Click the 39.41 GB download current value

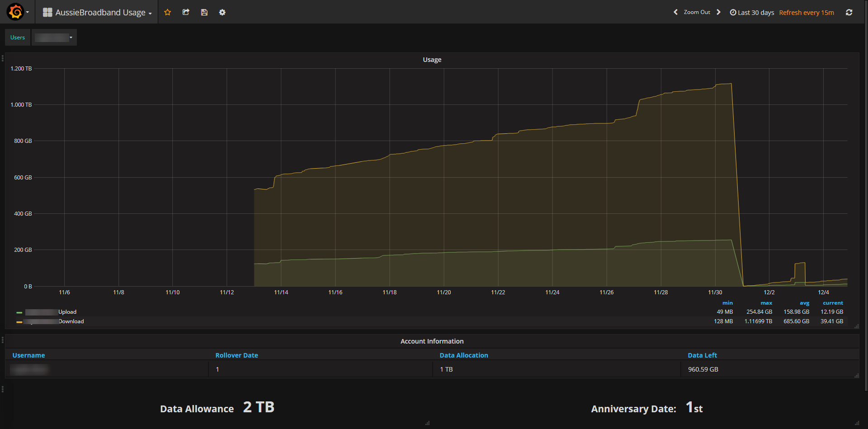[x=832, y=321]
